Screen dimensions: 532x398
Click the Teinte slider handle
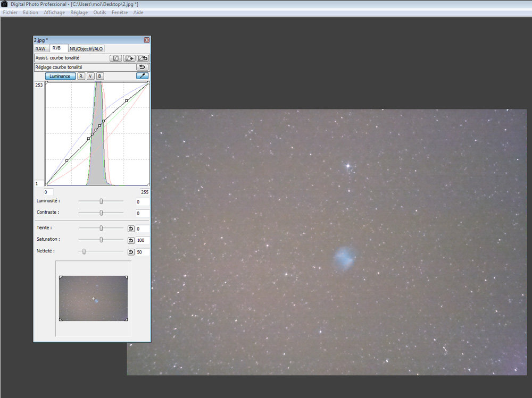[x=101, y=228]
